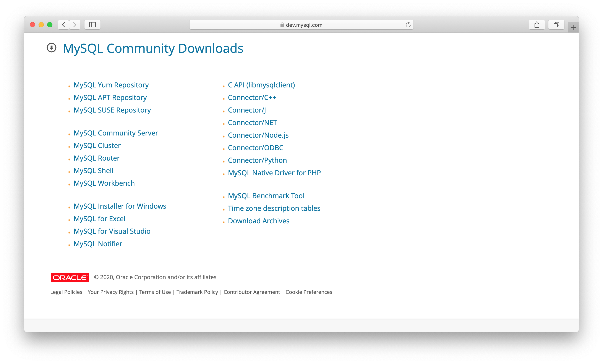Click MySQL Community Downloads heading

coord(153,48)
